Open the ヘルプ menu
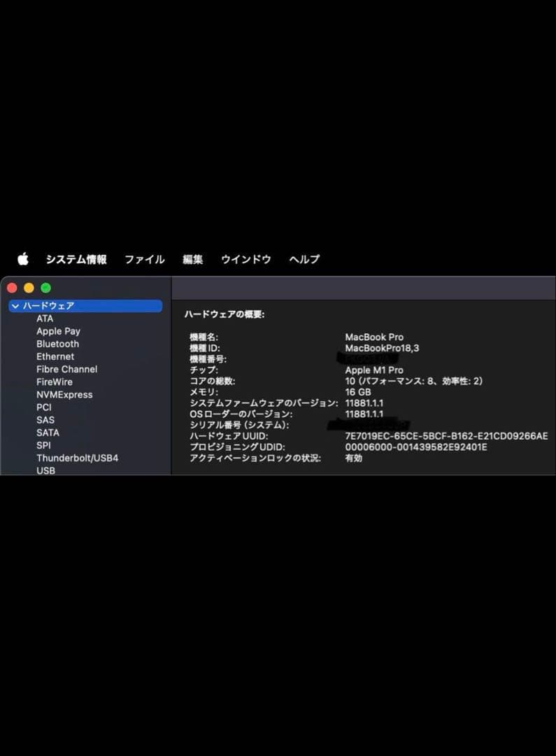This screenshot has height=756, width=556. [304, 260]
